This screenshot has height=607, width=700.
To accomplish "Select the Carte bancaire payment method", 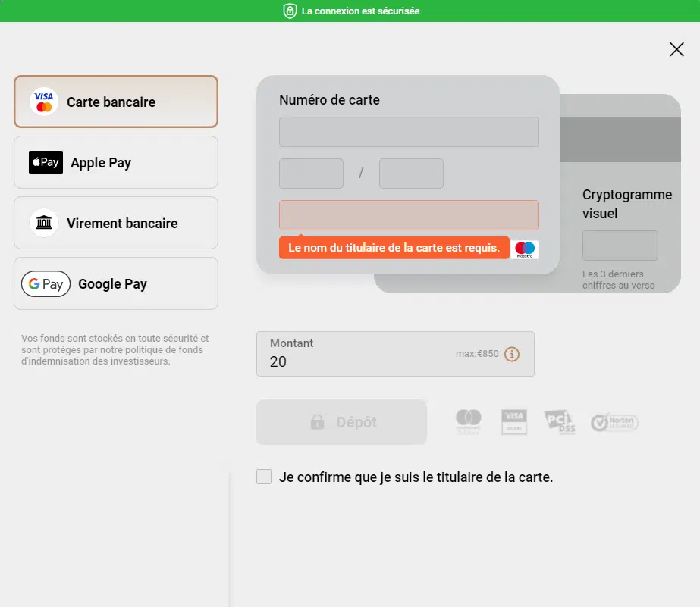I will 116,102.
